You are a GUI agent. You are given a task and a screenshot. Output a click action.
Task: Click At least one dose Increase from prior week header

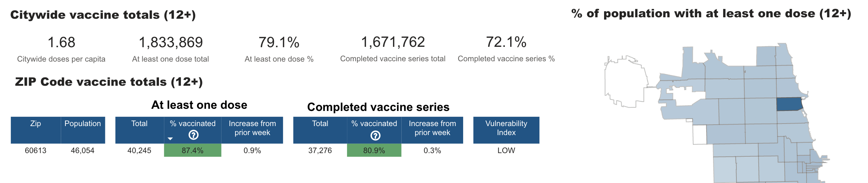click(252, 128)
